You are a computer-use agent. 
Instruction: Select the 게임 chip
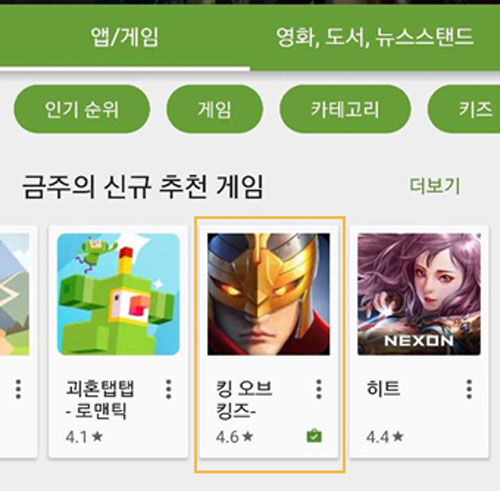pos(215,109)
